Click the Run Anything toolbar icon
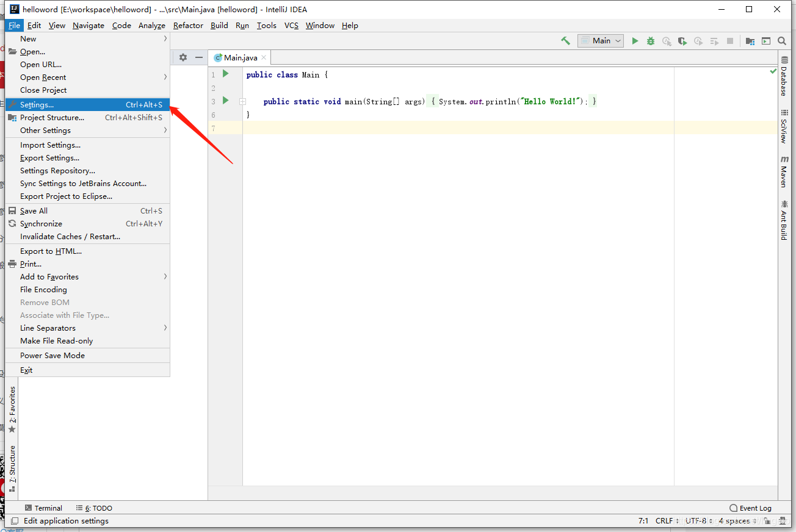Screen dimensions: 796x532 [766, 41]
